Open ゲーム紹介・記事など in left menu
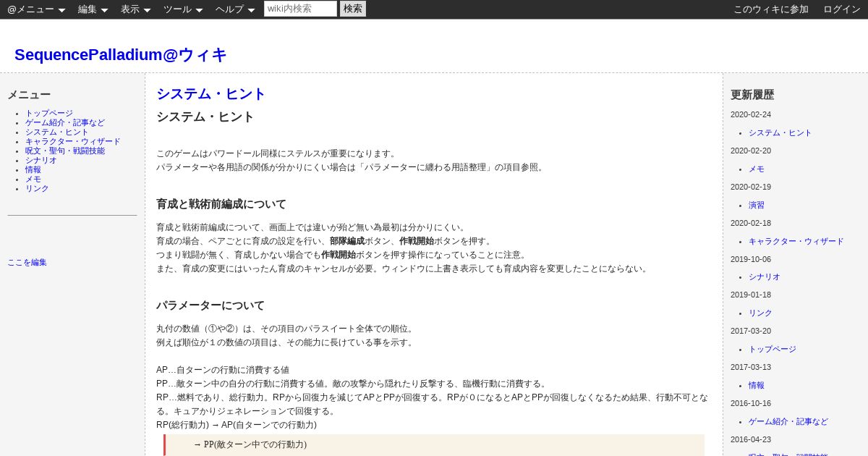Screen dimensions: 868x456 pos(65,123)
